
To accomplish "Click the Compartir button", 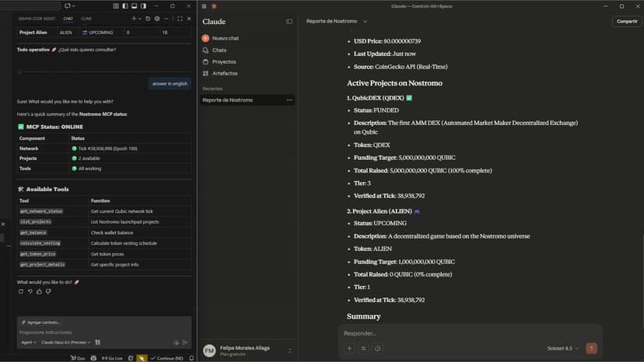I will tap(627, 21).
